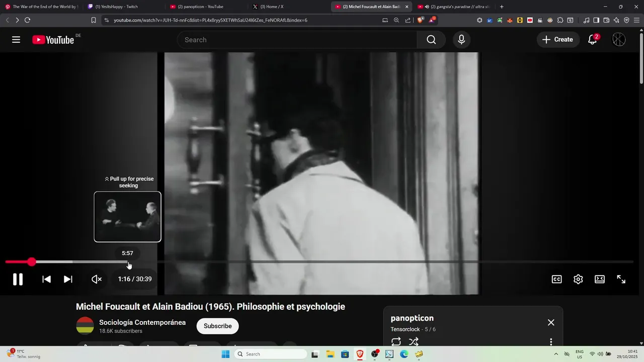Share this page from address bar
Screen dimensions: 644x362
coord(408,20)
